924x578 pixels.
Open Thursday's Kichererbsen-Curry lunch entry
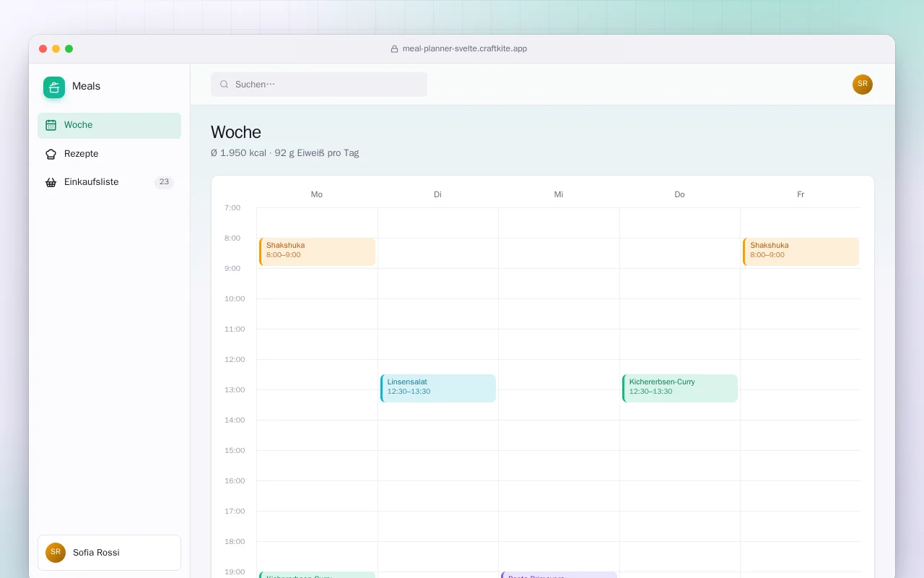click(680, 388)
